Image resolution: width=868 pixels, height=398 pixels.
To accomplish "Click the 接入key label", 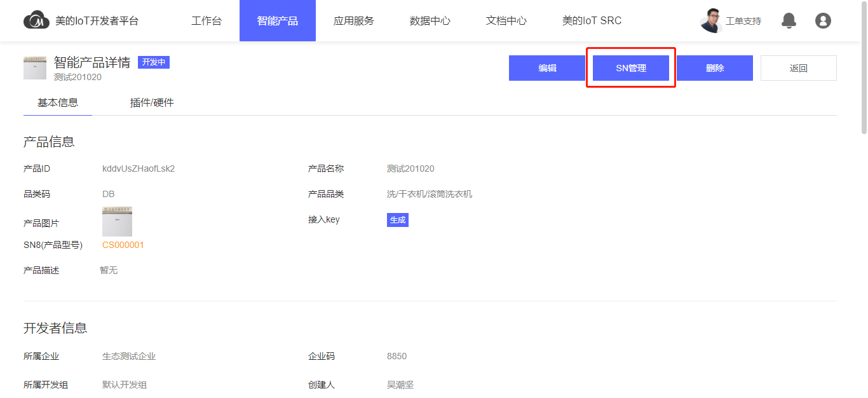I will pos(324,219).
